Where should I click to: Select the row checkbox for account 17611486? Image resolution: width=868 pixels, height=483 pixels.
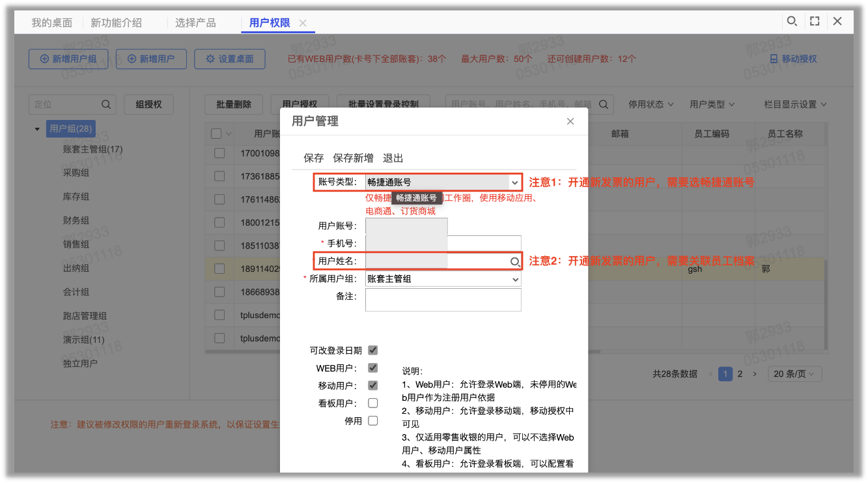coord(219,199)
